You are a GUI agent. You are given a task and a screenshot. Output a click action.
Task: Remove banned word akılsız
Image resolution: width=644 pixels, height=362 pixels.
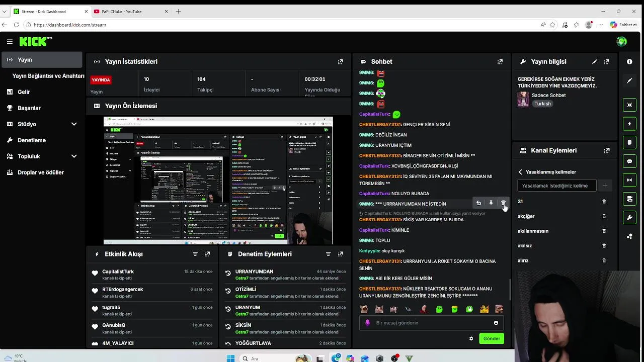[604, 246]
